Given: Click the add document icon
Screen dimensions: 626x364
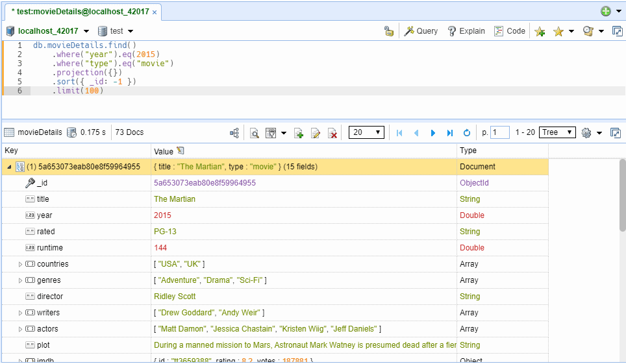Looking at the screenshot, I should click(299, 133).
